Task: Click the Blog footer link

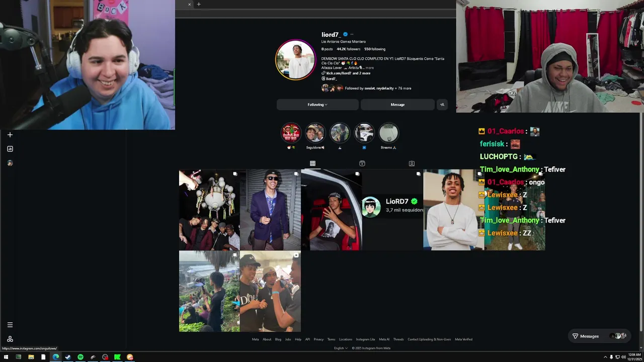Action: 278,339
